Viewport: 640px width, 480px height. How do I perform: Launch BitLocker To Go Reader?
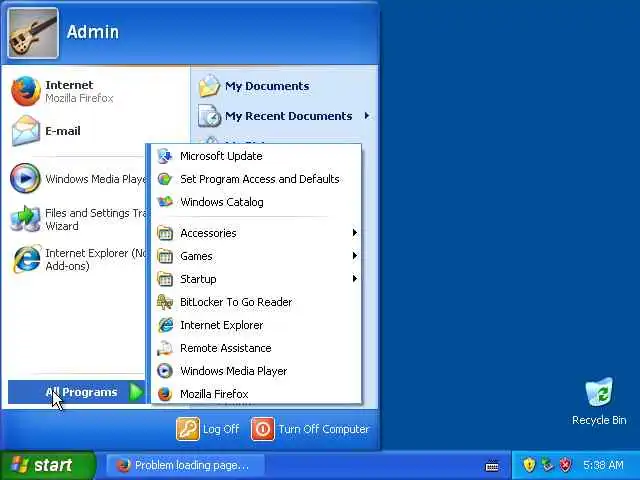(256, 302)
